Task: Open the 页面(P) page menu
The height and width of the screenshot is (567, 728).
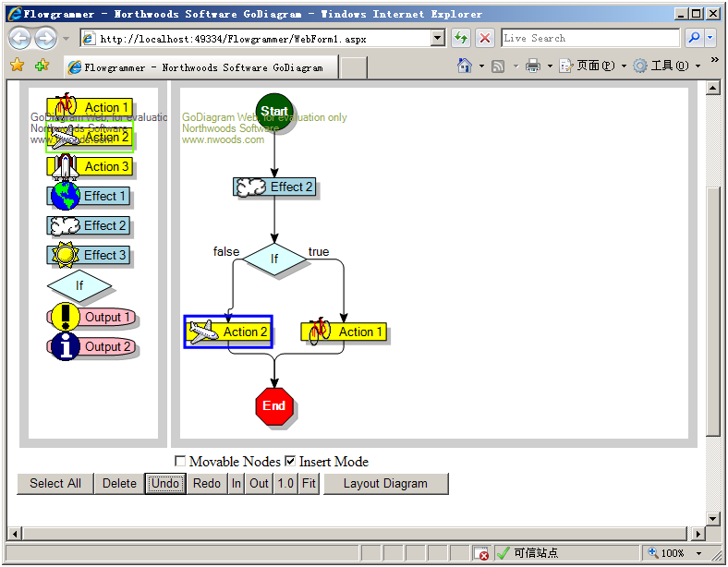Action: click(x=593, y=66)
